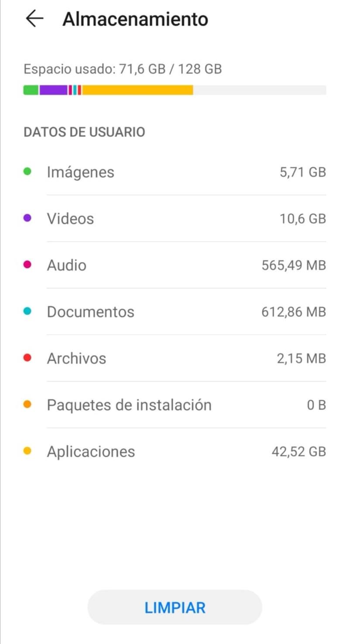Click the yellow segment of storage bar
The height and width of the screenshot is (644, 349).
(x=137, y=90)
